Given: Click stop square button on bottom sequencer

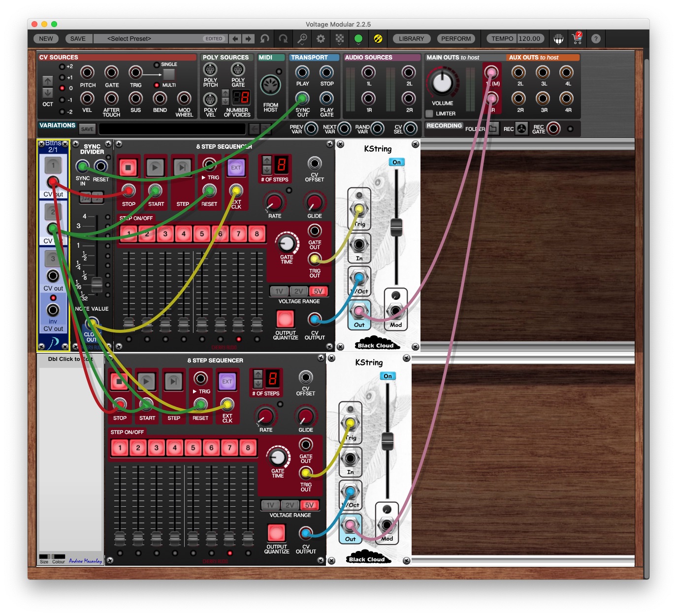Looking at the screenshot, I should [119, 381].
